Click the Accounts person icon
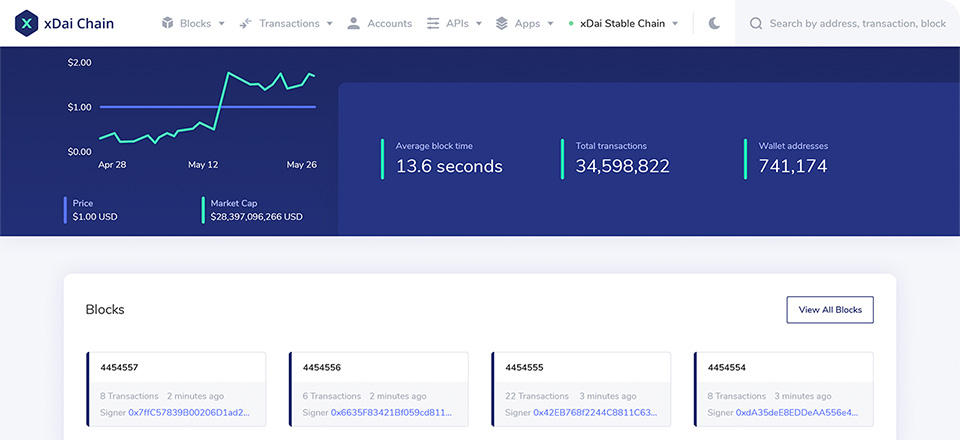 point(353,23)
